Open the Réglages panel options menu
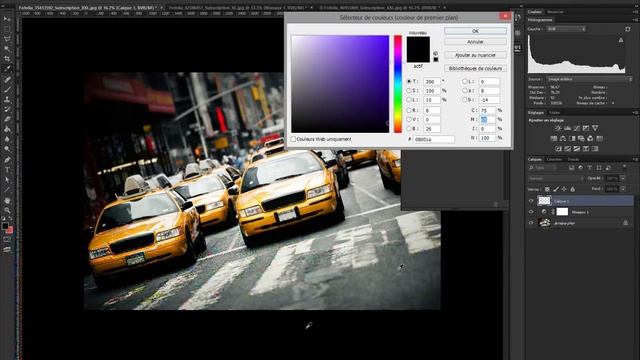 [x=635, y=112]
